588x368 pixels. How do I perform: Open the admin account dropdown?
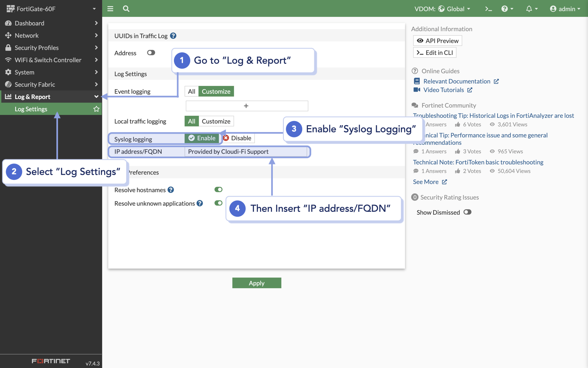point(565,9)
